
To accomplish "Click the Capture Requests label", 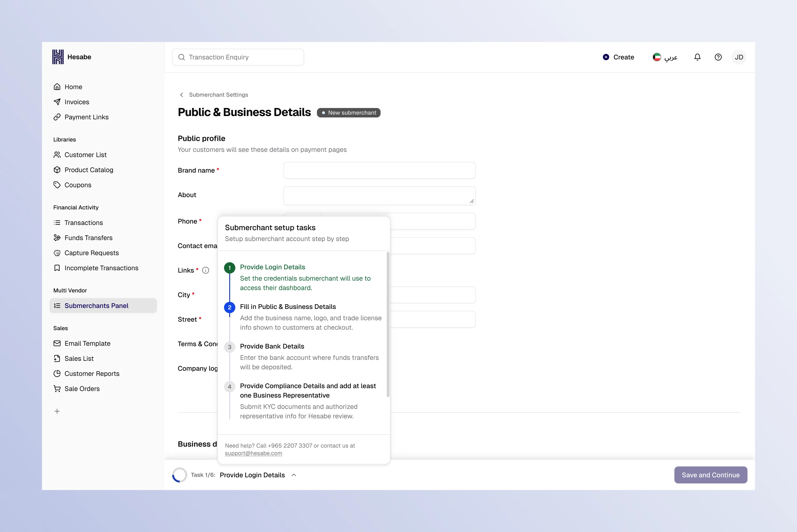I will (x=92, y=253).
